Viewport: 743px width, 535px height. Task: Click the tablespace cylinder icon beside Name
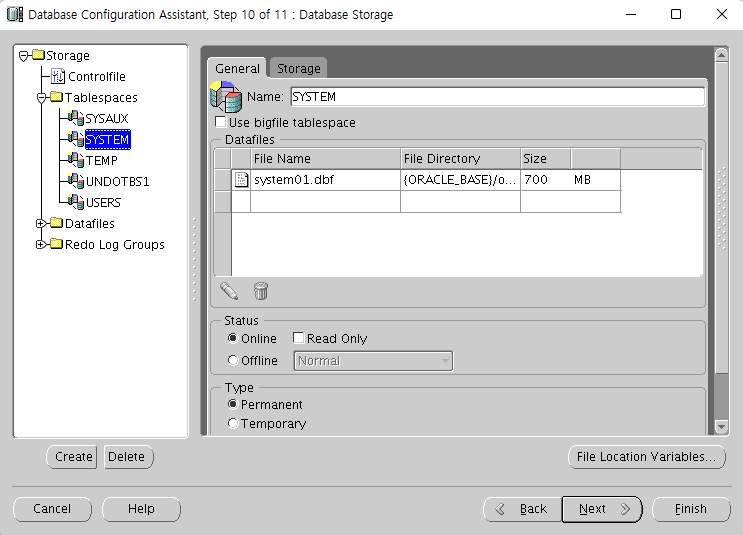click(226, 96)
